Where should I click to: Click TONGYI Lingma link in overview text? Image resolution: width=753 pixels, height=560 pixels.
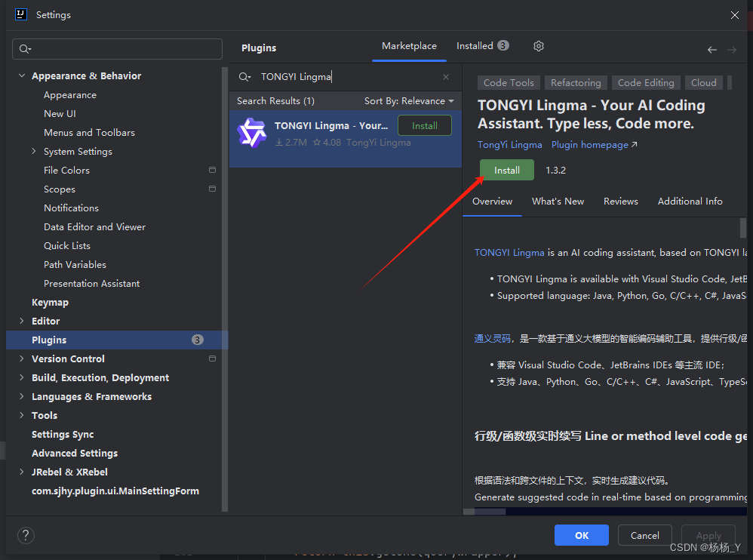[x=509, y=253]
